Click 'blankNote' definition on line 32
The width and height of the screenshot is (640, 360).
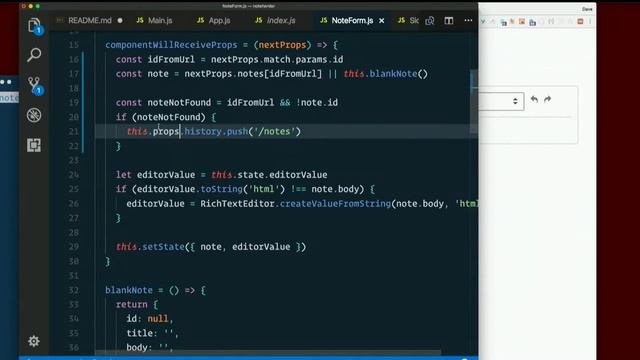(x=129, y=290)
